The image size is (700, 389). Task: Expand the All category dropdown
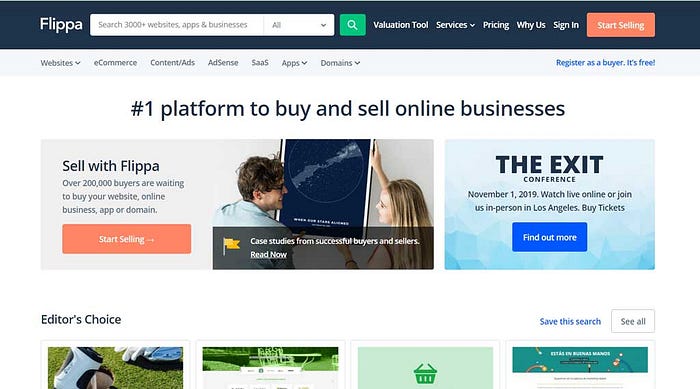(x=299, y=25)
